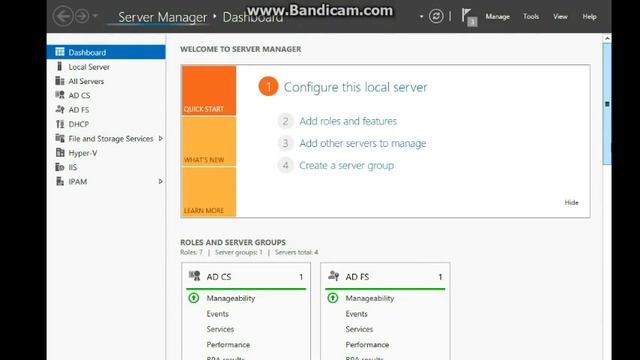Select Hyper-V label in the navigation pane
This screenshot has height=360, width=640.
pos(83,153)
